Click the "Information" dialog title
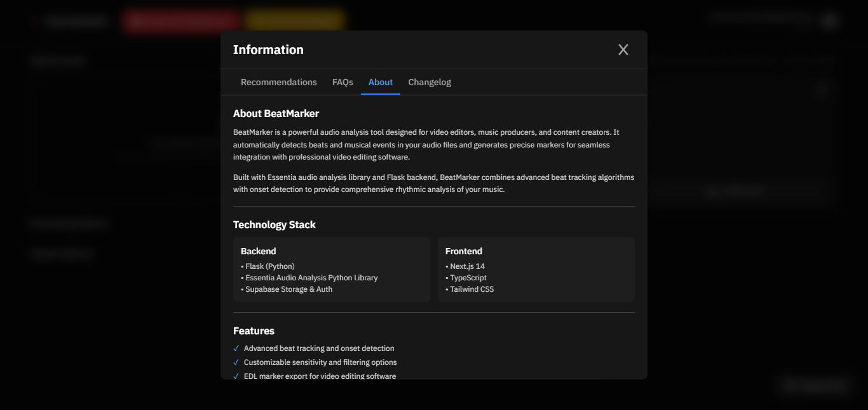 tap(268, 50)
